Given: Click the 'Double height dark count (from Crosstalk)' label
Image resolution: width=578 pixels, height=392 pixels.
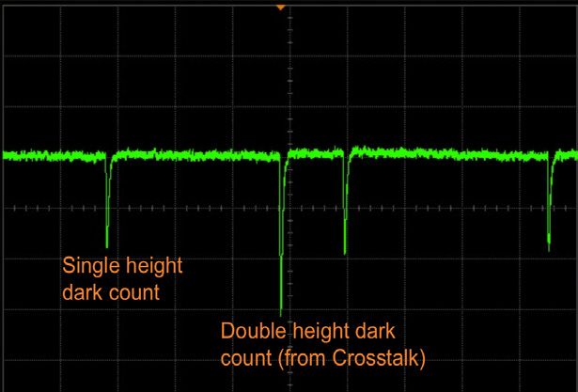Looking at the screenshot, I should pos(323,344).
